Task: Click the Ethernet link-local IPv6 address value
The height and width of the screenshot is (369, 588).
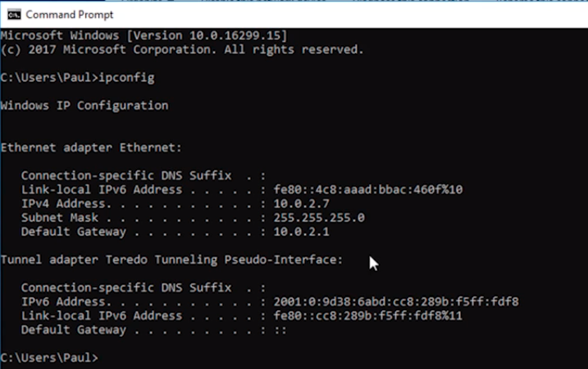Action: click(368, 189)
